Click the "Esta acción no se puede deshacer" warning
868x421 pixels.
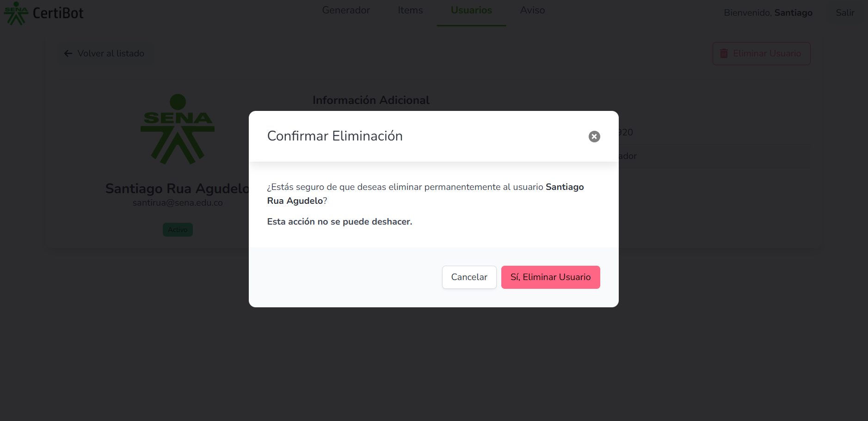(339, 222)
